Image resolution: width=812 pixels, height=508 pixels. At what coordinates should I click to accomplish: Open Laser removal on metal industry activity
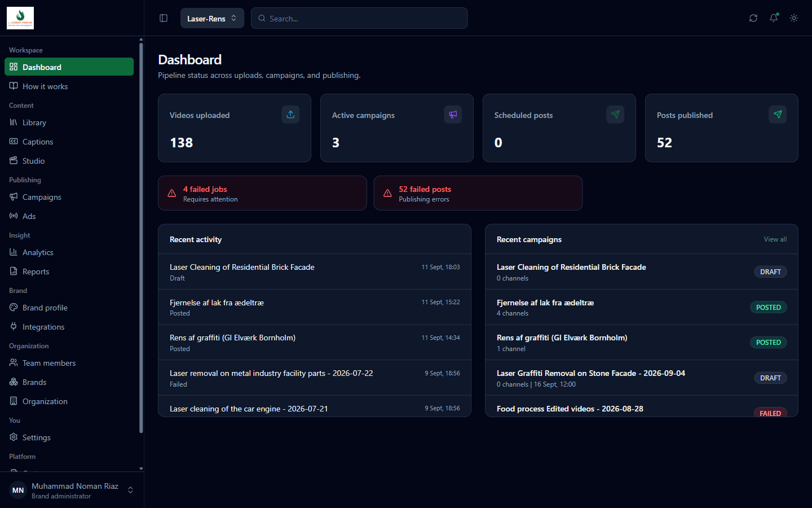[315, 378]
